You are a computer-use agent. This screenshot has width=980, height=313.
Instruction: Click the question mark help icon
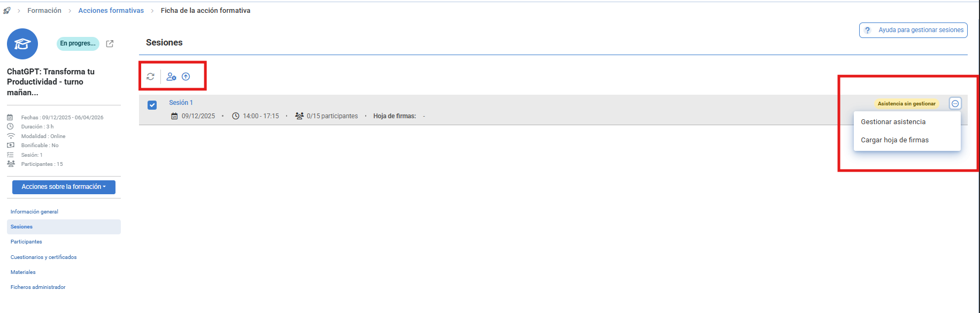[x=868, y=30]
